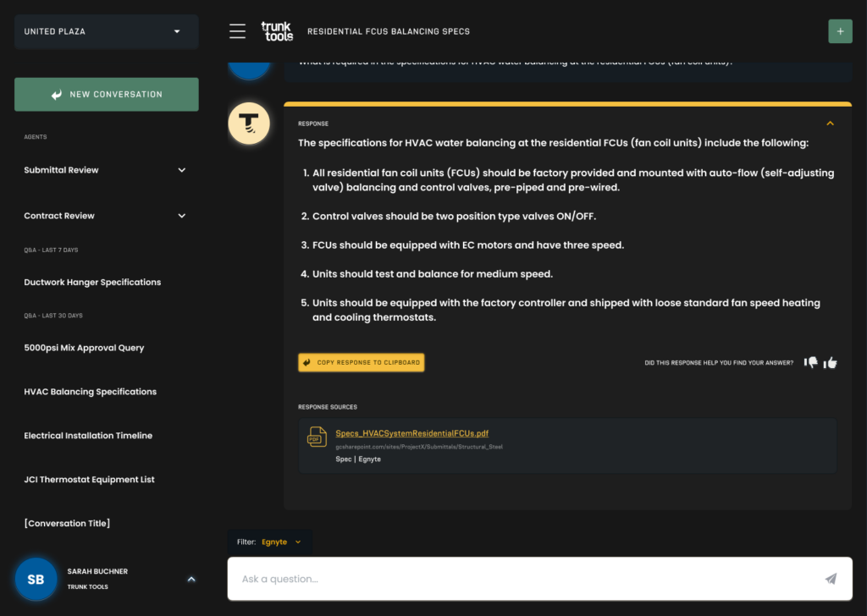Click the Trunk Tools logo
The width and height of the screenshot is (867, 616).
click(x=277, y=31)
